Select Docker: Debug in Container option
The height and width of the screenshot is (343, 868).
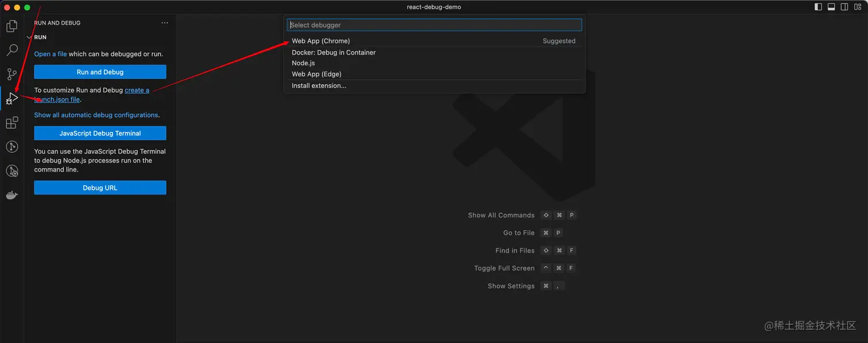[434, 52]
